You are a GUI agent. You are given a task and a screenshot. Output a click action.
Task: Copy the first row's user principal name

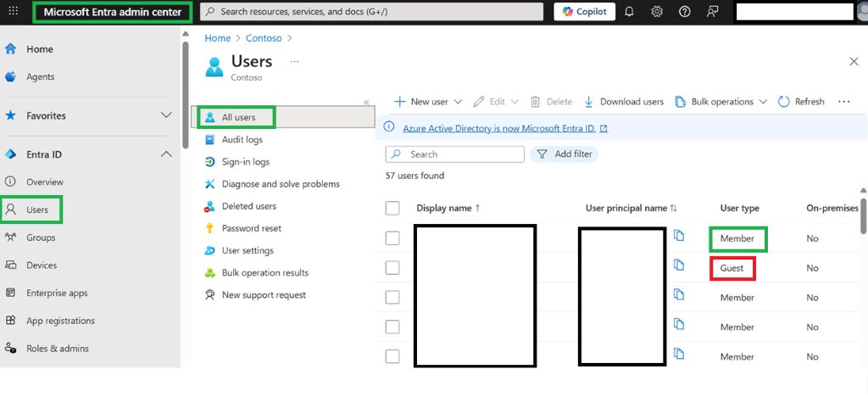(679, 236)
